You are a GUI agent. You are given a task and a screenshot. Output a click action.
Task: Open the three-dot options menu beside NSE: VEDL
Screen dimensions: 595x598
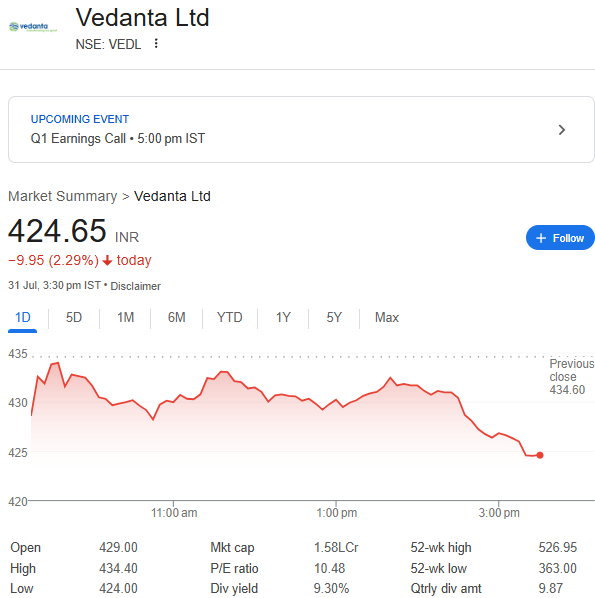click(156, 43)
